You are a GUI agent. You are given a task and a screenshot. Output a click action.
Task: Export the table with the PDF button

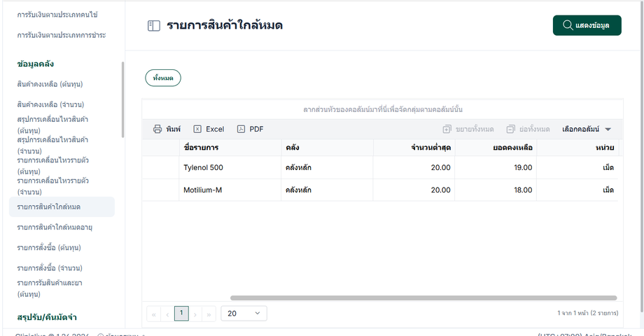(x=250, y=129)
